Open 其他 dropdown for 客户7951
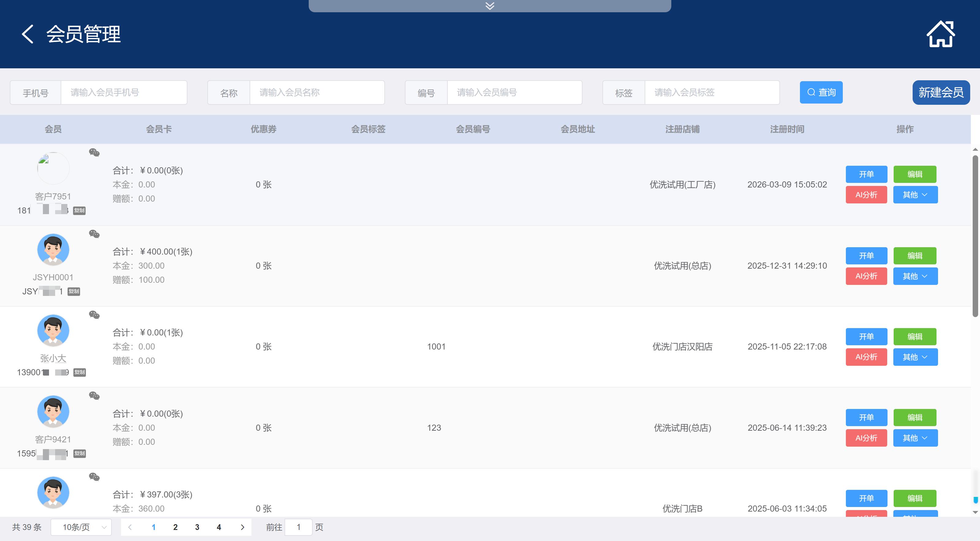This screenshot has width=980, height=541. tap(915, 195)
